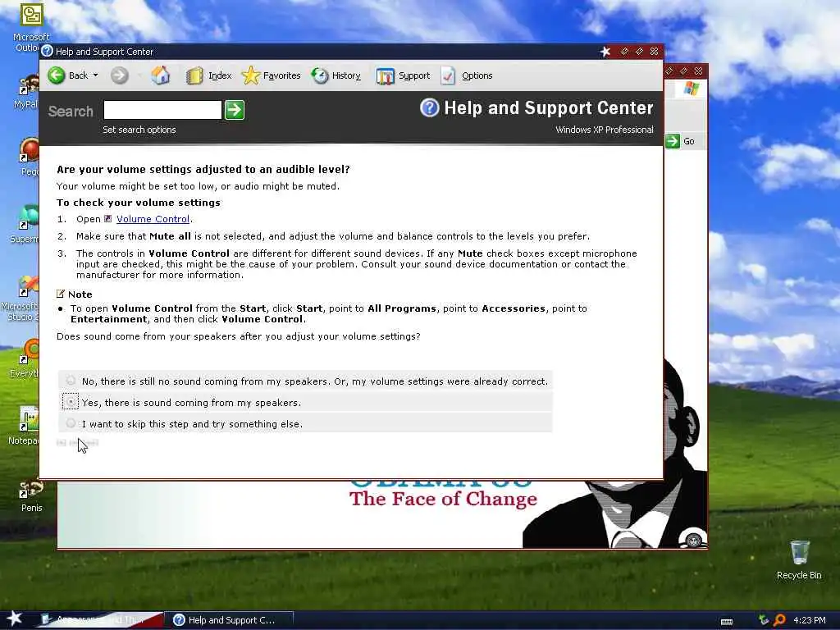Open Favorites from the toolbar
This screenshot has height=630, width=840.
pyautogui.click(x=271, y=75)
